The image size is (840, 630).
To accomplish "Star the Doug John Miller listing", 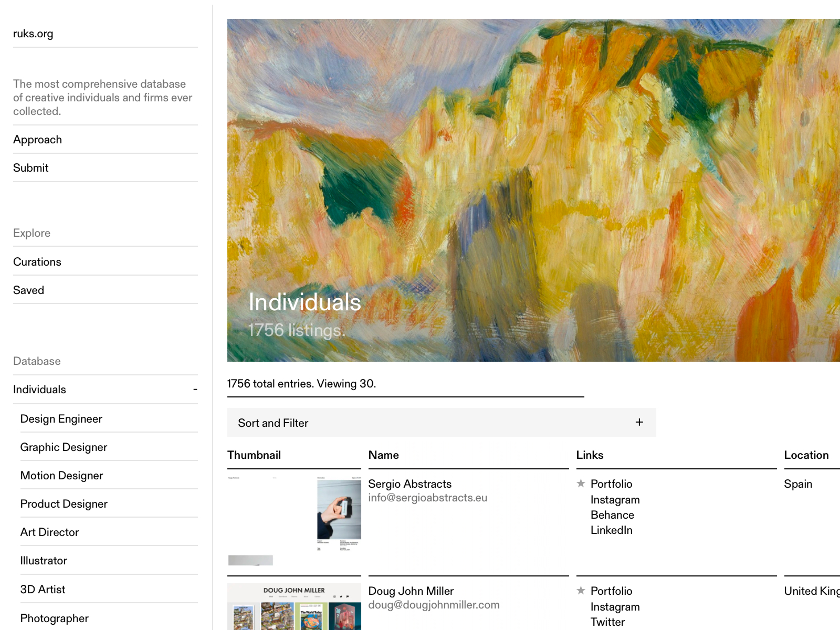I will point(581,591).
